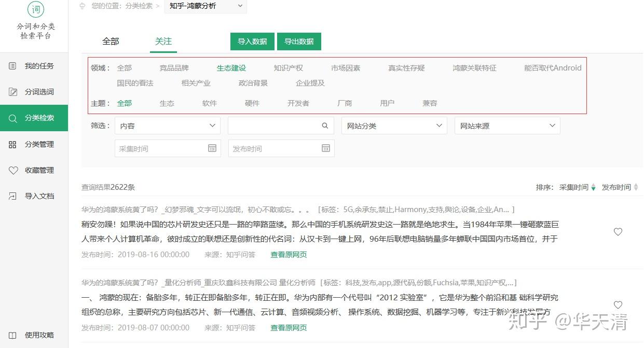Image resolution: width=644 pixels, height=348 pixels.
Task: Select 市场因素 domain filter
Action: click(x=346, y=68)
